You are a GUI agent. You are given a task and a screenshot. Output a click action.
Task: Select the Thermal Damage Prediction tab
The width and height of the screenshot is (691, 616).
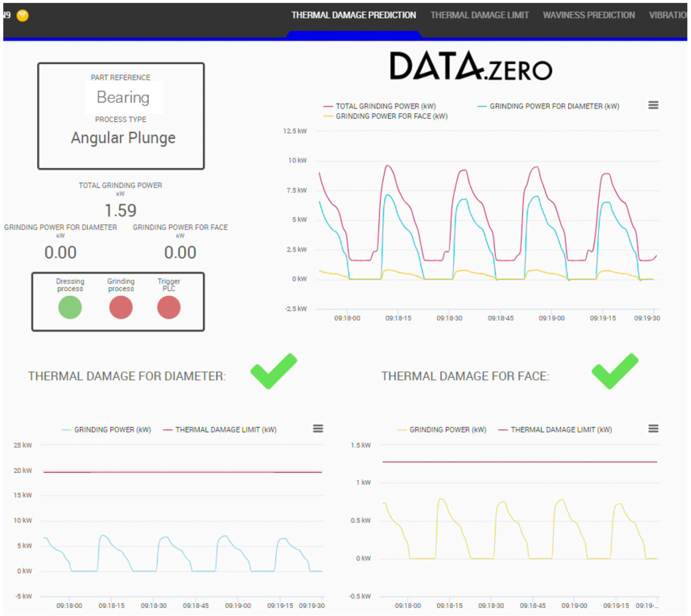353,15
